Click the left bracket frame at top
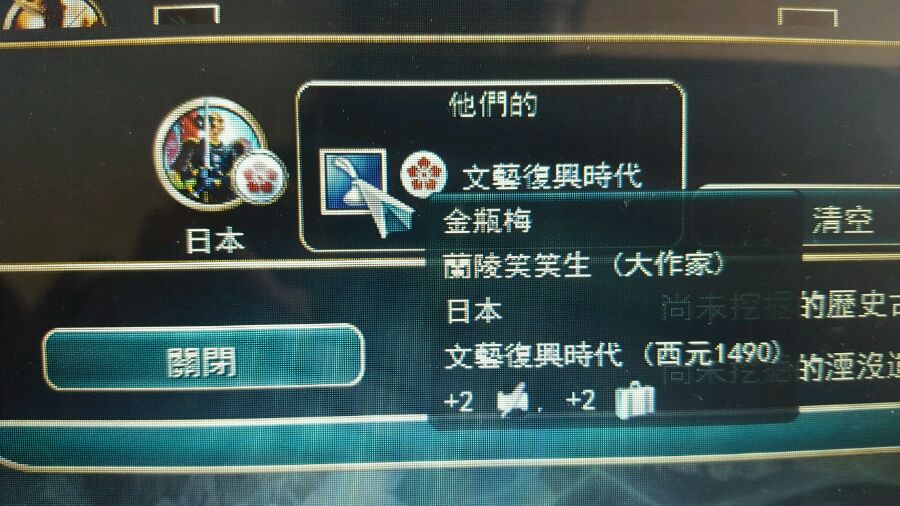Viewport: 900px width, 506px height. point(187,14)
